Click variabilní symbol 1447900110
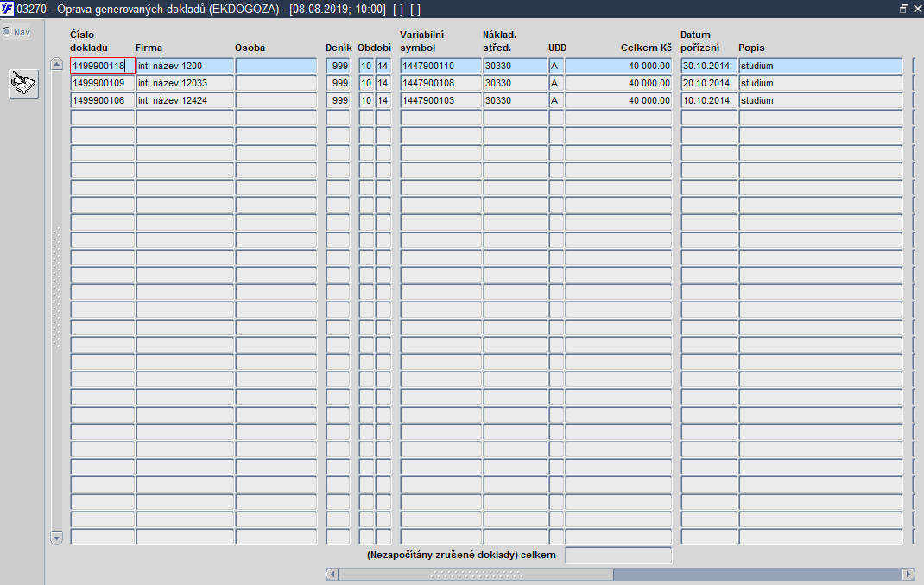 pyautogui.click(x=440, y=66)
